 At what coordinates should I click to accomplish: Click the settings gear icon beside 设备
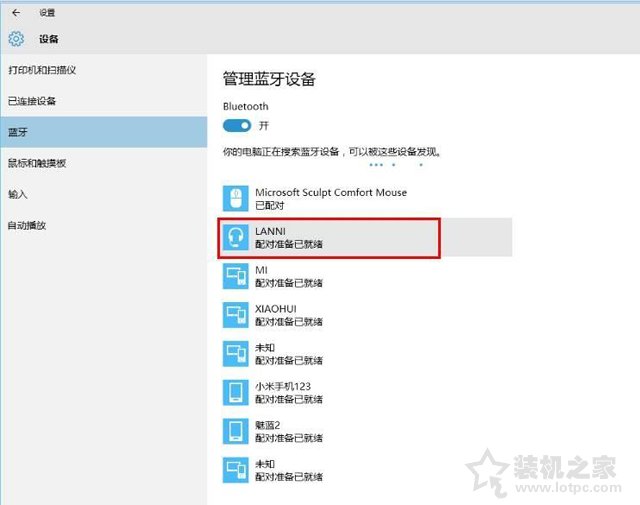(15, 39)
